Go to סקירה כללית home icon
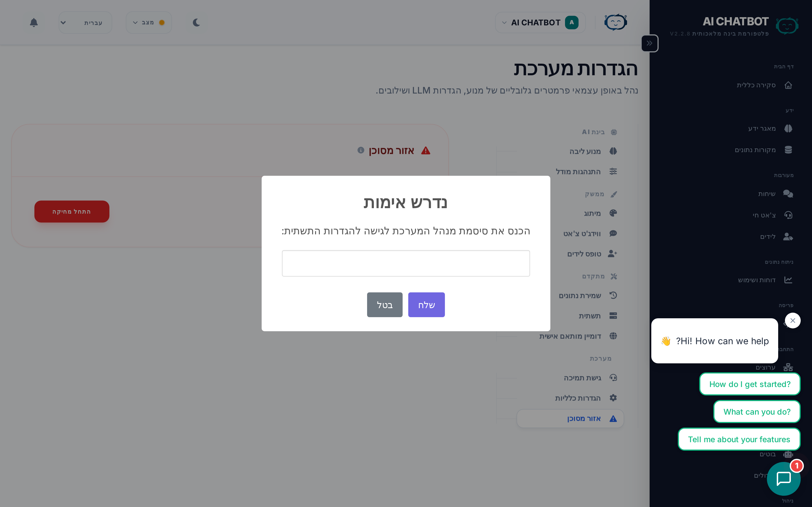 788,85
